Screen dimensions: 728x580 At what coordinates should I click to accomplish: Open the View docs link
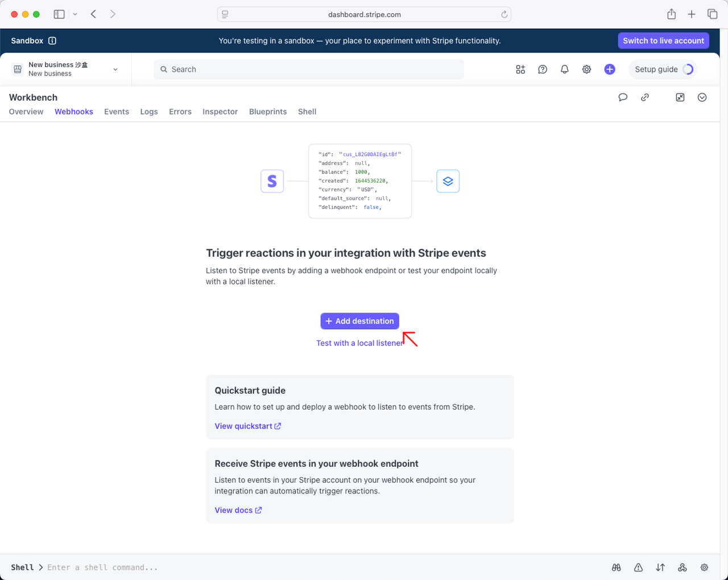click(238, 510)
